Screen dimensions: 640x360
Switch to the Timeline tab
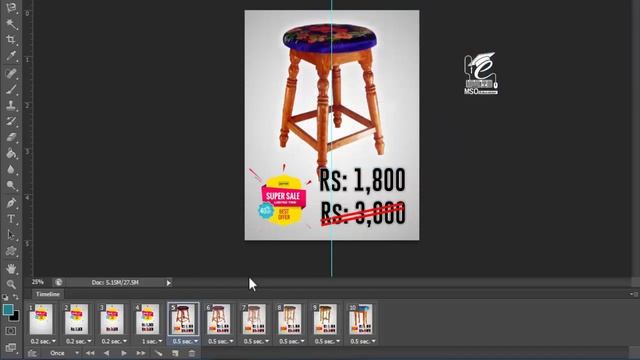pos(47,294)
